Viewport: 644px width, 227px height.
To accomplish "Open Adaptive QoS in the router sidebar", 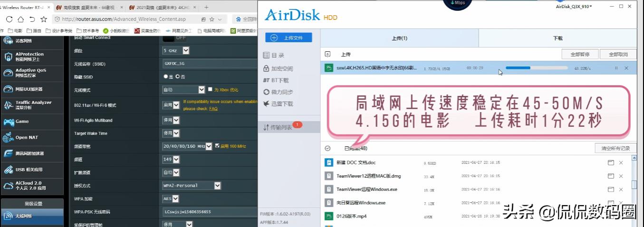I will click(32, 73).
